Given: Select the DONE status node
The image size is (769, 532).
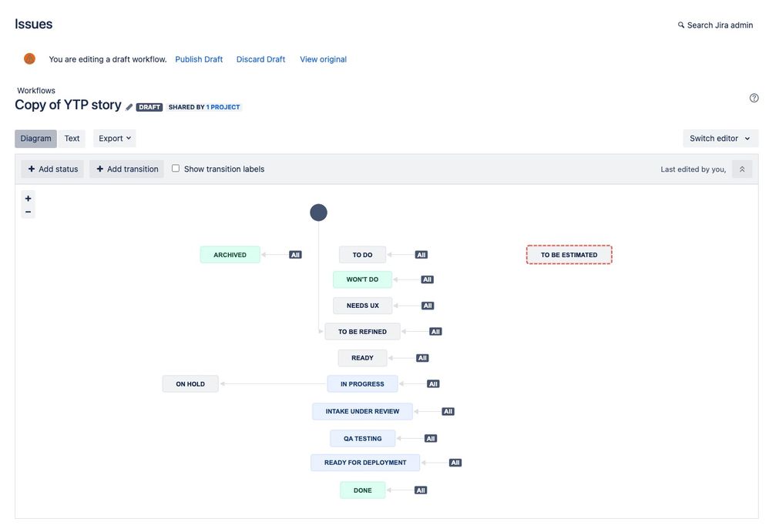Looking at the screenshot, I should [362, 490].
